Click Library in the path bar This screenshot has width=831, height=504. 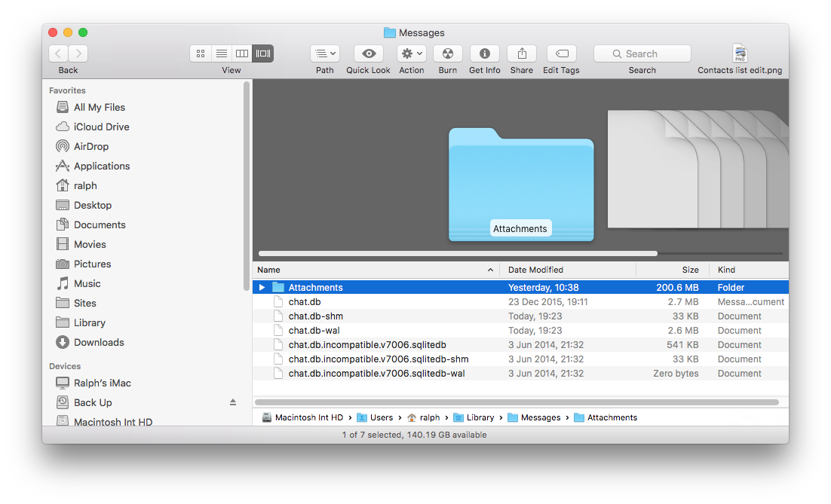pyautogui.click(x=474, y=417)
